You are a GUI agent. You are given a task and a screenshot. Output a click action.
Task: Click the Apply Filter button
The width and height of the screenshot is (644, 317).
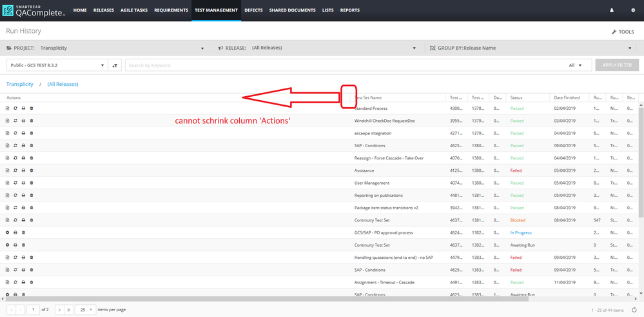pyautogui.click(x=617, y=65)
